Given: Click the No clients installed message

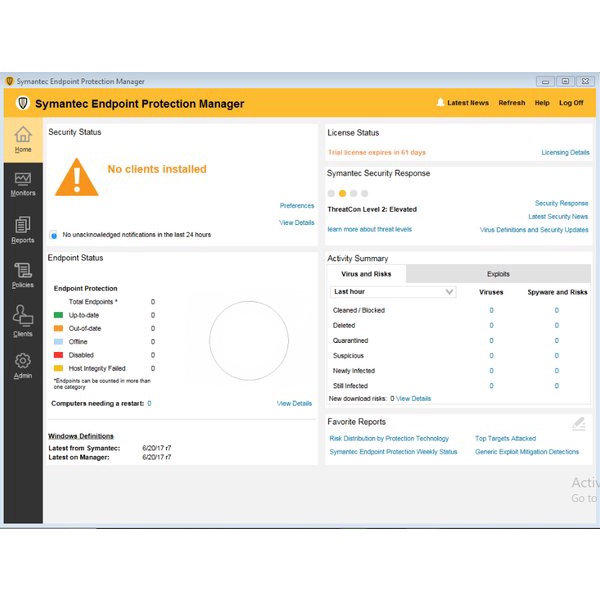Looking at the screenshot, I should point(157,169).
